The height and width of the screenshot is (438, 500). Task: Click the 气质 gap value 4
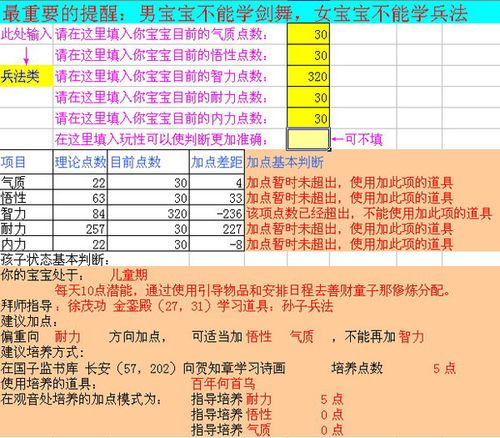coord(217,182)
